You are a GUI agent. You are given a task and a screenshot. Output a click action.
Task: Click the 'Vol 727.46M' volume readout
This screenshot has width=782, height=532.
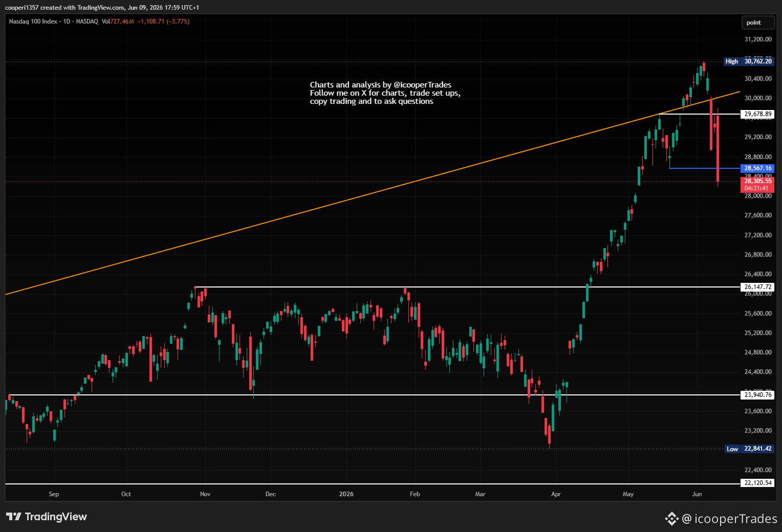118,21
